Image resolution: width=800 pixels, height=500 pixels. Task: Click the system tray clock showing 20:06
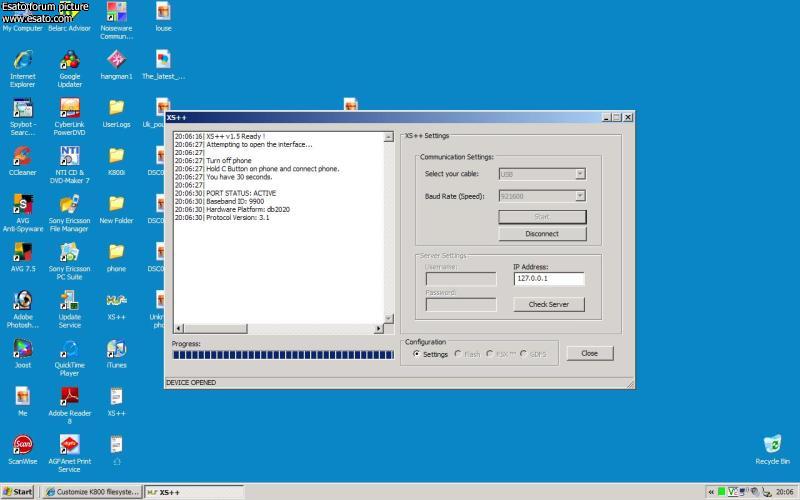pyautogui.click(x=785, y=492)
